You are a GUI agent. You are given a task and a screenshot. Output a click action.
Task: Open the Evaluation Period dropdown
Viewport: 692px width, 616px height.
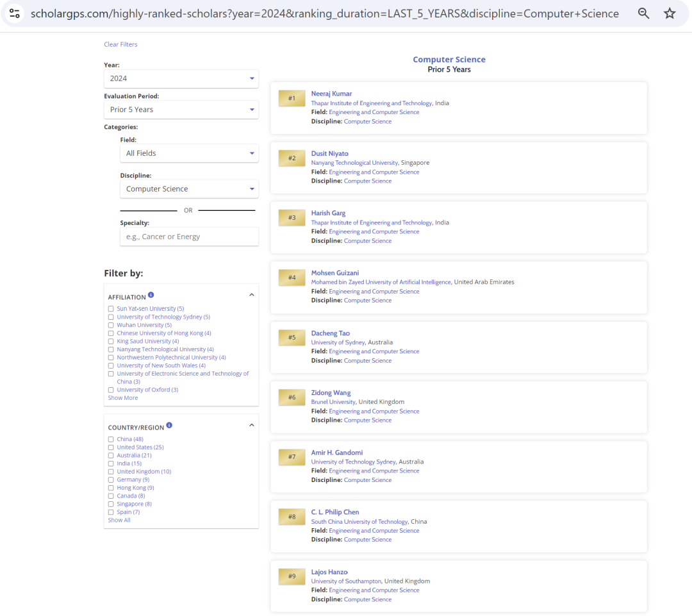181,110
